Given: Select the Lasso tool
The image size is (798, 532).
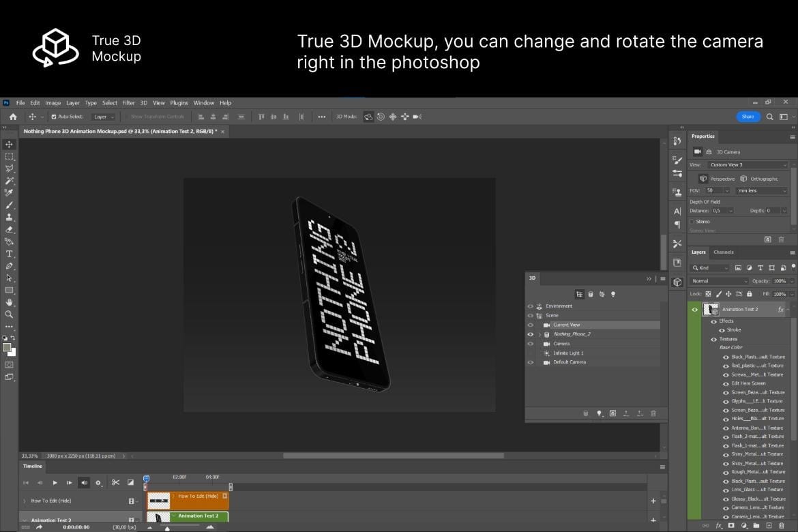Looking at the screenshot, I should coord(9,168).
